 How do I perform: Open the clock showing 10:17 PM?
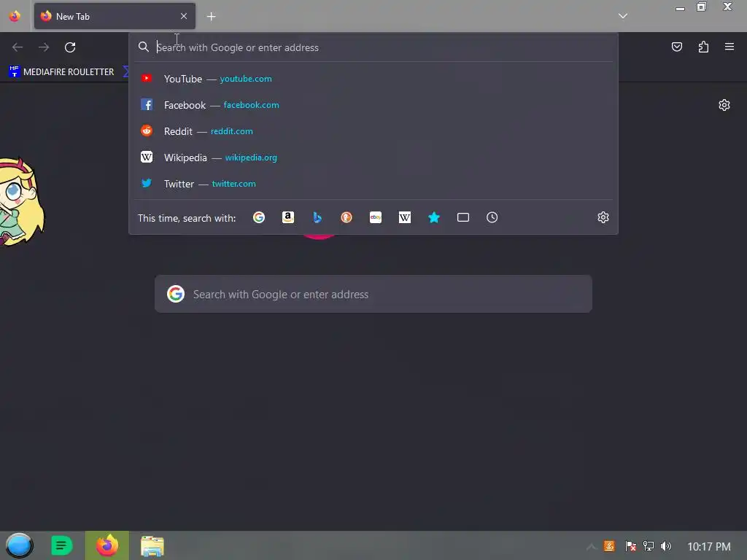click(x=709, y=547)
